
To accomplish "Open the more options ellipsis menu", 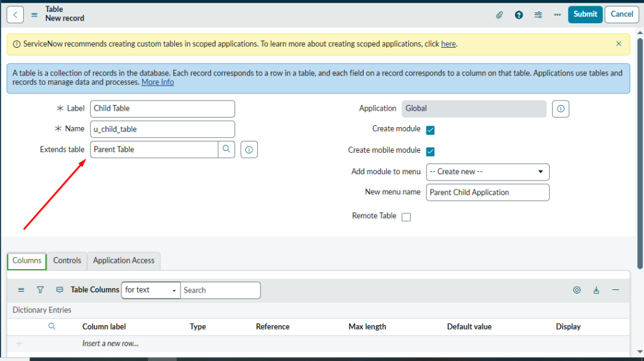I will (557, 14).
